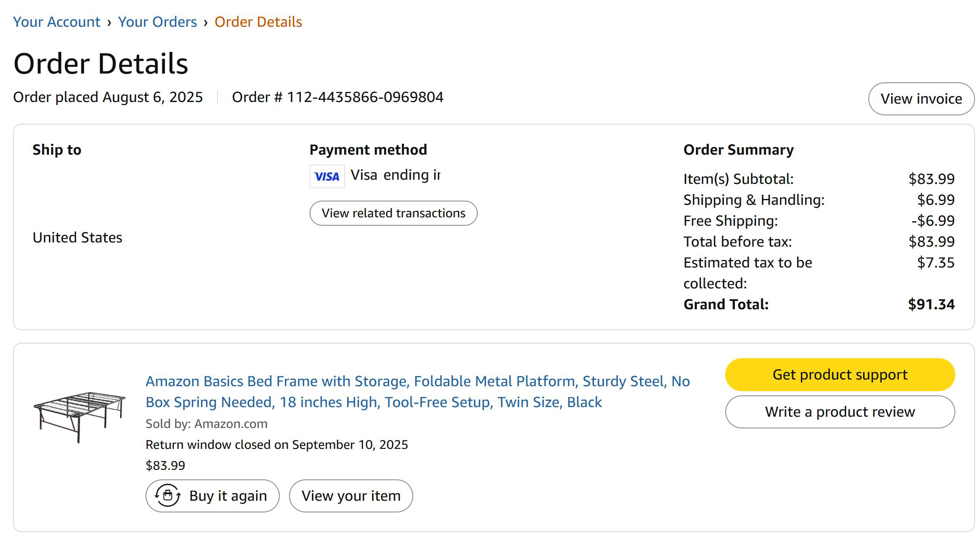Screen dimensions: 980x540
Task: Click the return window closed notice
Action: point(276,445)
